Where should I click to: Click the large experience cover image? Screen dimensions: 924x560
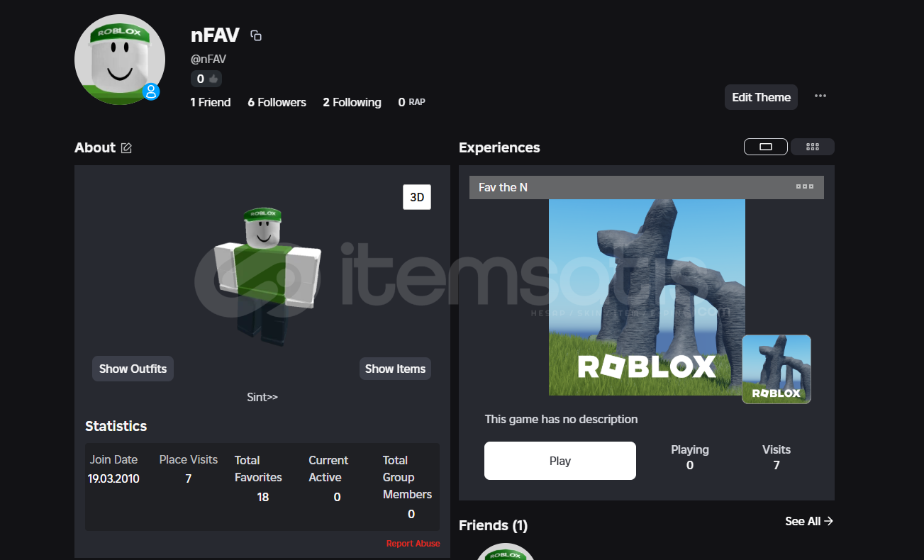pyautogui.click(x=647, y=297)
